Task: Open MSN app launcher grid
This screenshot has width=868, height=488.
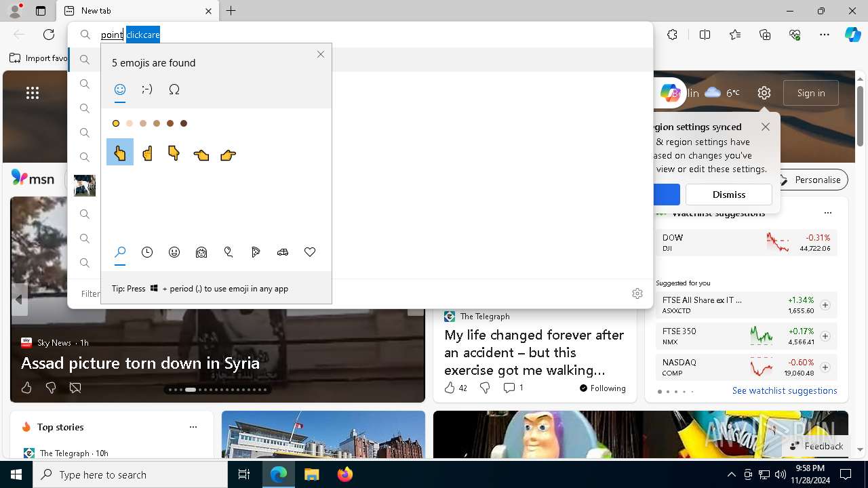Action: click(x=33, y=93)
